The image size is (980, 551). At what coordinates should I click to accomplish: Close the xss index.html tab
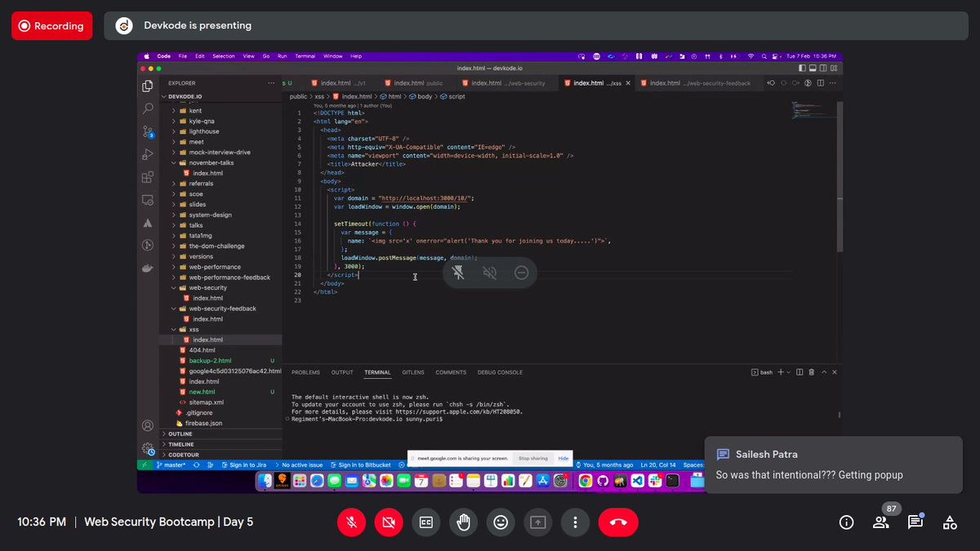point(629,83)
